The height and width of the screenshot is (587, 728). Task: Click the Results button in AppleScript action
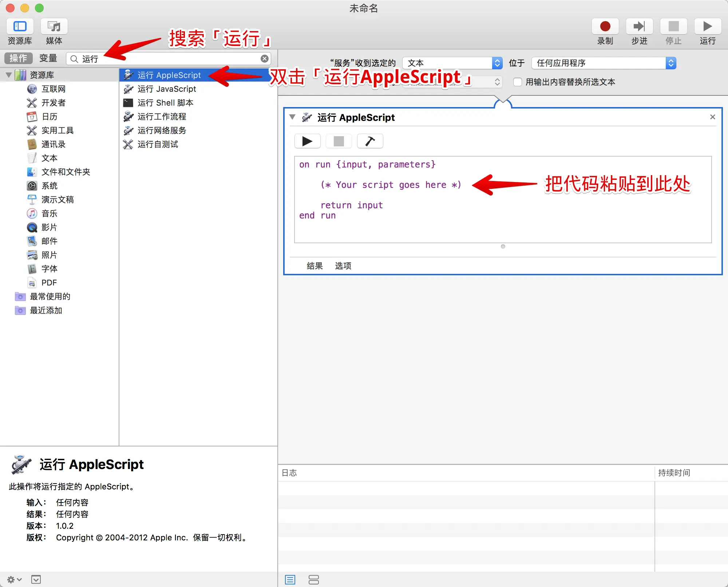click(314, 266)
